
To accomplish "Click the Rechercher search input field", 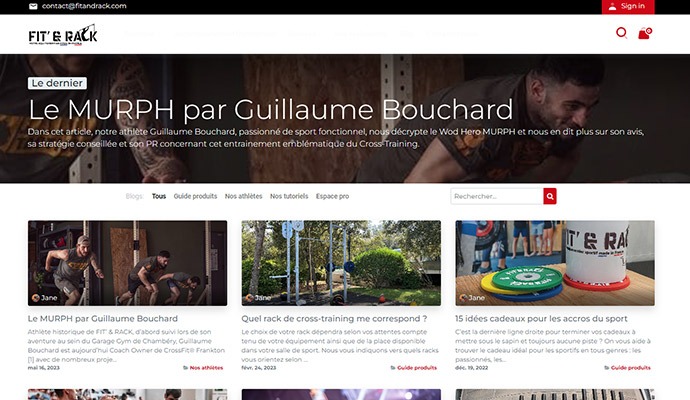I will point(497,196).
